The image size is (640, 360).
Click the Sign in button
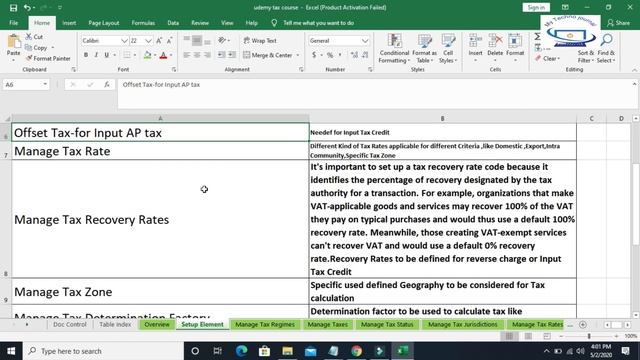(536, 7)
